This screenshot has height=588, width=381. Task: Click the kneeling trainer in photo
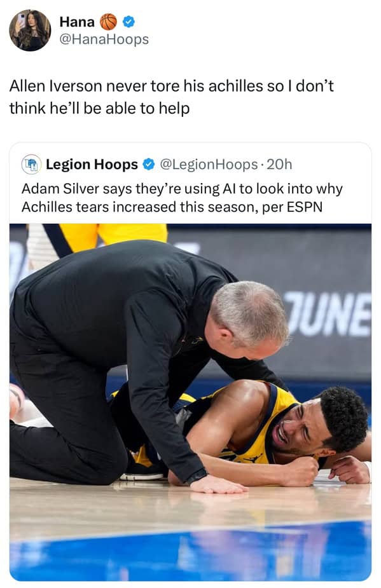point(146,360)
